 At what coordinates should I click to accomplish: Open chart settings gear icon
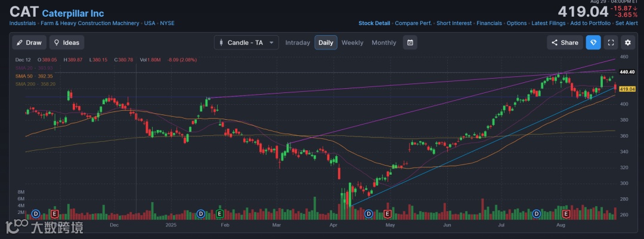coord(627,42)
